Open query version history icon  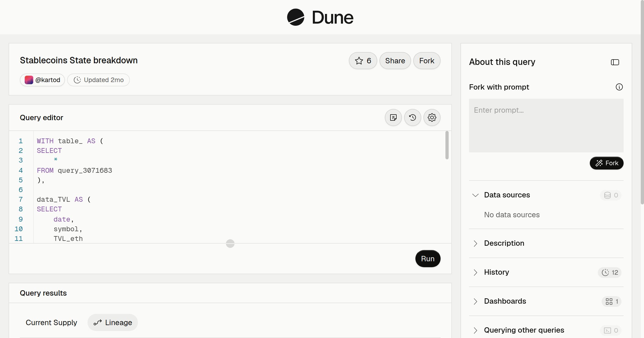click(413, 117)
